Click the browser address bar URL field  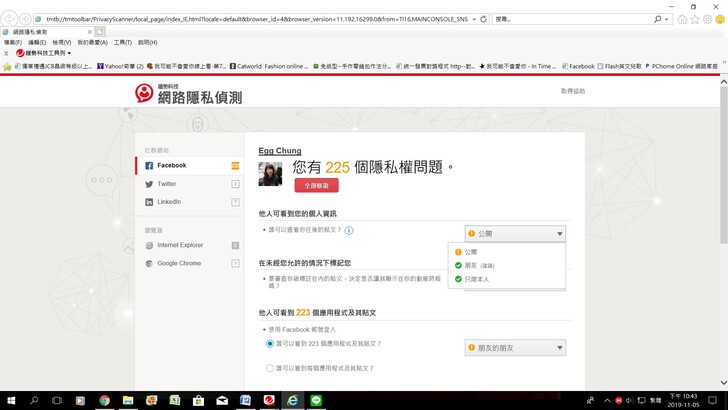point(250,19)
